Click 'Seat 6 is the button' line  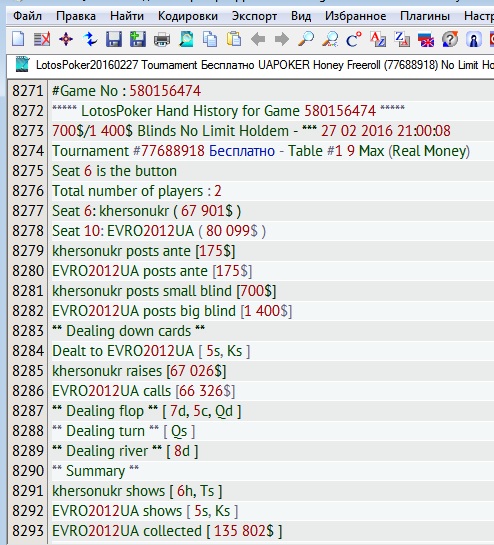(114, 171)
